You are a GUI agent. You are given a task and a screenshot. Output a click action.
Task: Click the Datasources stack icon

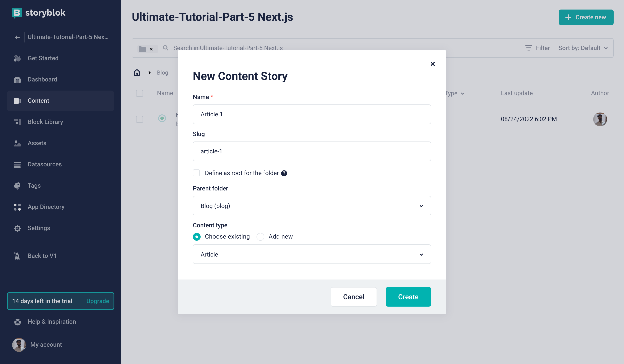click(17, 164)
